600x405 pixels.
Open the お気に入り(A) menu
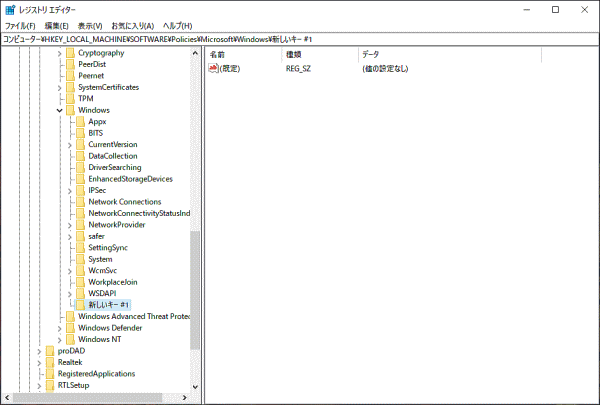[x=132, y=26]
